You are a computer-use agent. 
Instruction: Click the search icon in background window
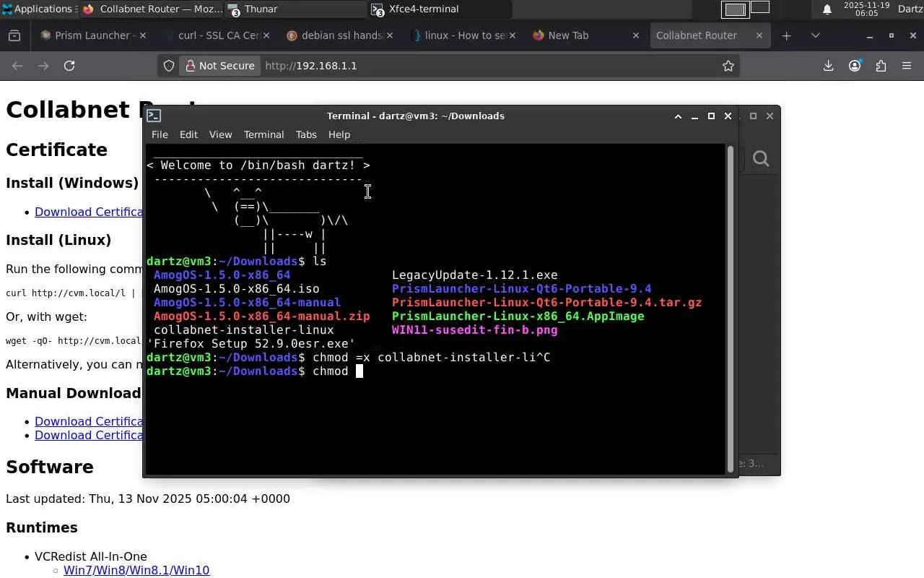761,158
